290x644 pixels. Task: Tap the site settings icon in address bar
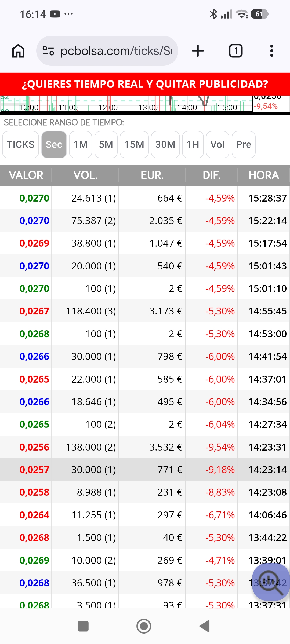48,51
